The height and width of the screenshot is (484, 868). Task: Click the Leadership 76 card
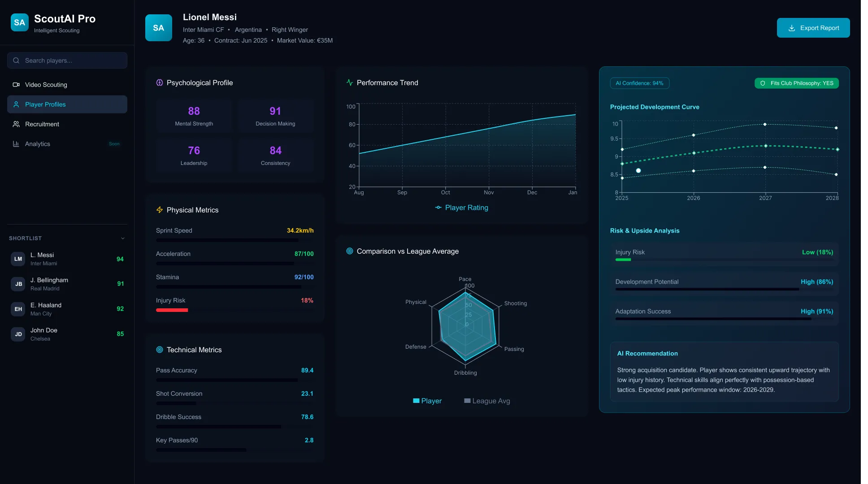coord(194,155)
